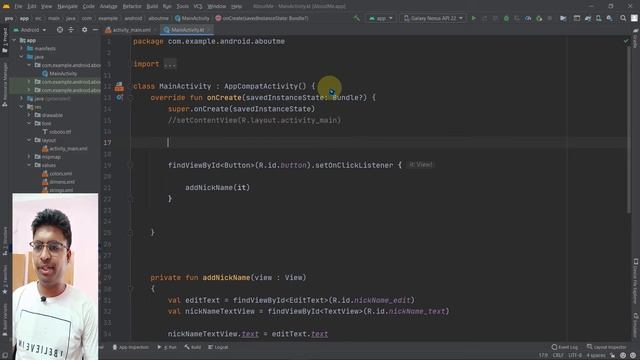Open the Resource Manager side button
Viewport: 640px width, 360px height.
point(5,85)
